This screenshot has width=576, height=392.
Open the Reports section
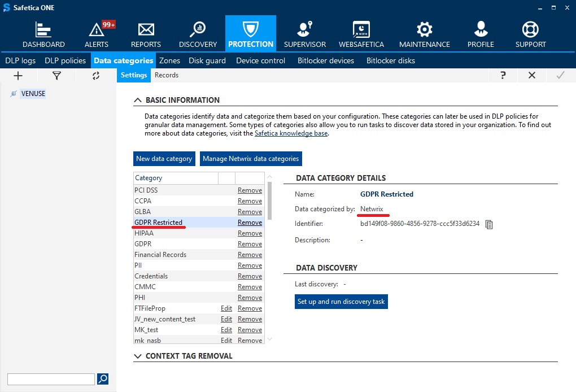coord(146,34)
